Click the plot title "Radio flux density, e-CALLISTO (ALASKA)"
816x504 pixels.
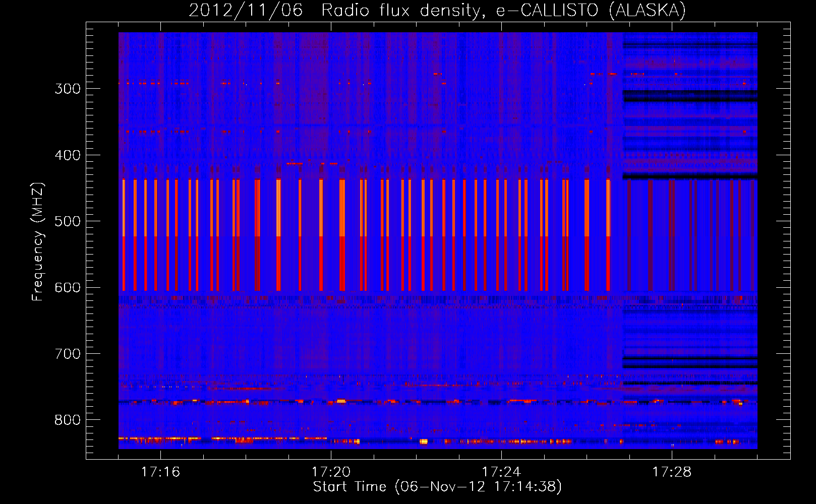503,11
